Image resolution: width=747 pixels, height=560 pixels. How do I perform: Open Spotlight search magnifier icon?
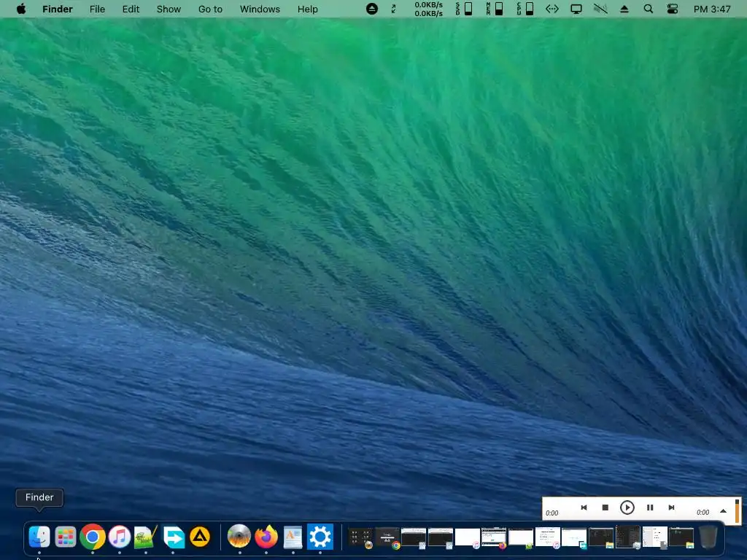click(x=648, y=9)
